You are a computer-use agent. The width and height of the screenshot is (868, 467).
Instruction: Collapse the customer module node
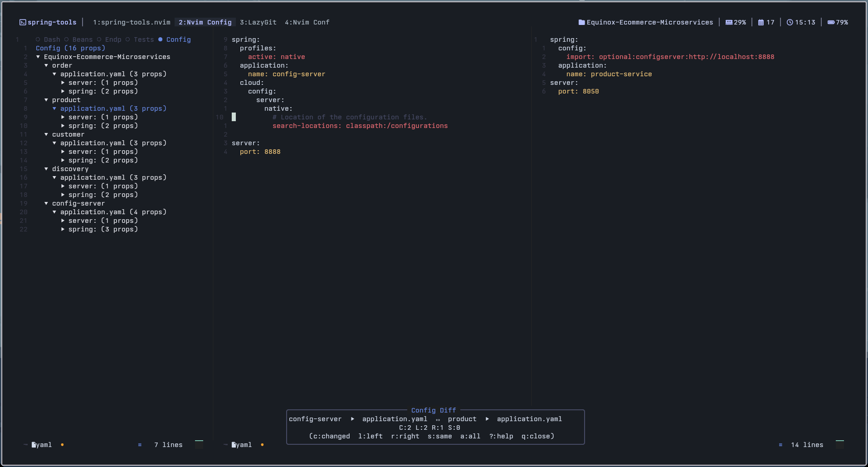coord(46,134)
